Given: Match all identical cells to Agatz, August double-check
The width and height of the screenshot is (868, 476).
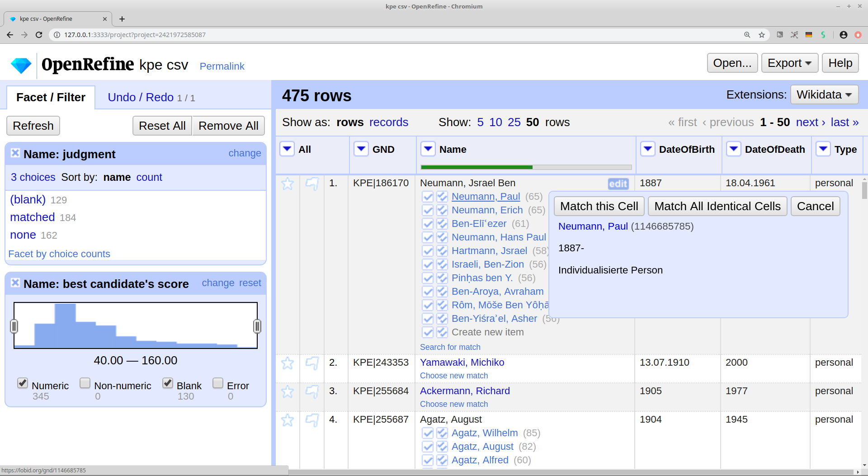Looking at the screenshot, I should click(x=442, y=447).
